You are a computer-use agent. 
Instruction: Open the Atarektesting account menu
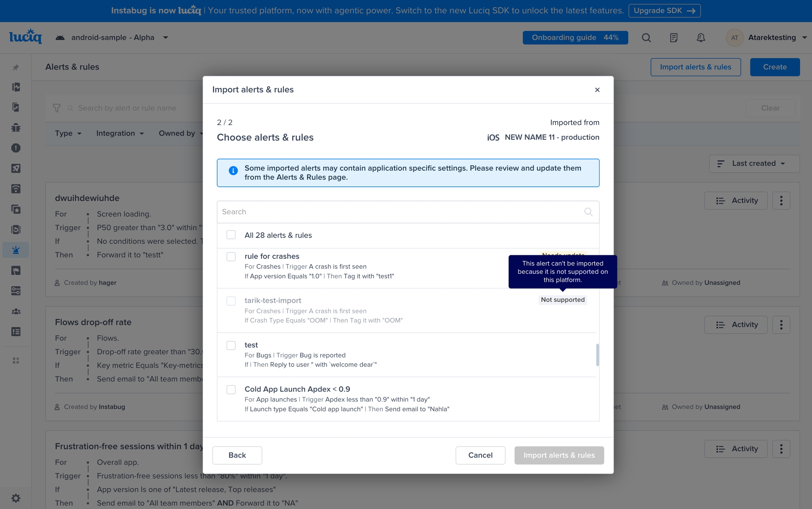click(772, 38)
